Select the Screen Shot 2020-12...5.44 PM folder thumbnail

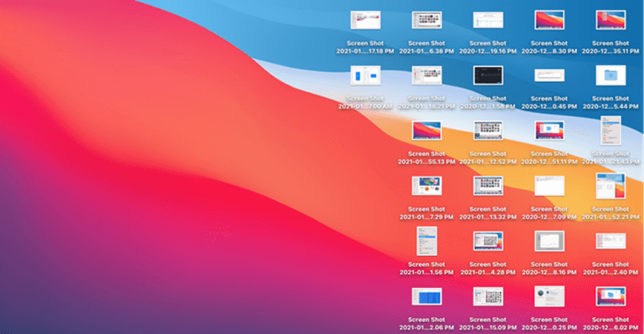[611, 75]
